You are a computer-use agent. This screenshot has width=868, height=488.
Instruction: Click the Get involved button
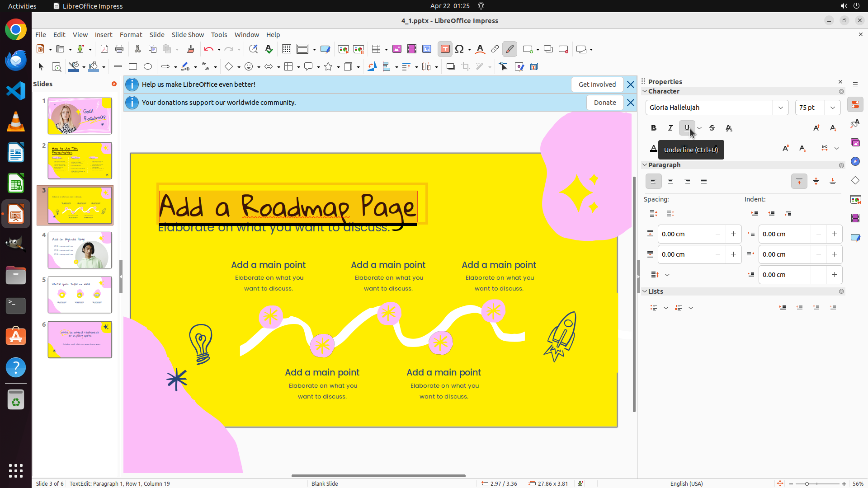(x=597, y=84)
